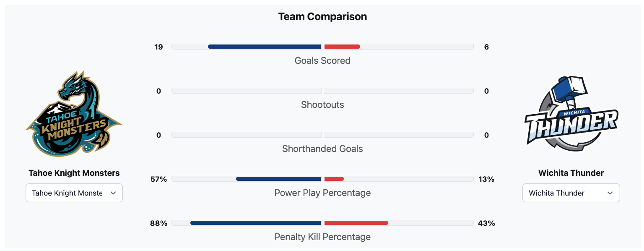Viewport: 644px width, 251px height.
Task: Click the Shorthanded Goals label
Action: [322, 149]
